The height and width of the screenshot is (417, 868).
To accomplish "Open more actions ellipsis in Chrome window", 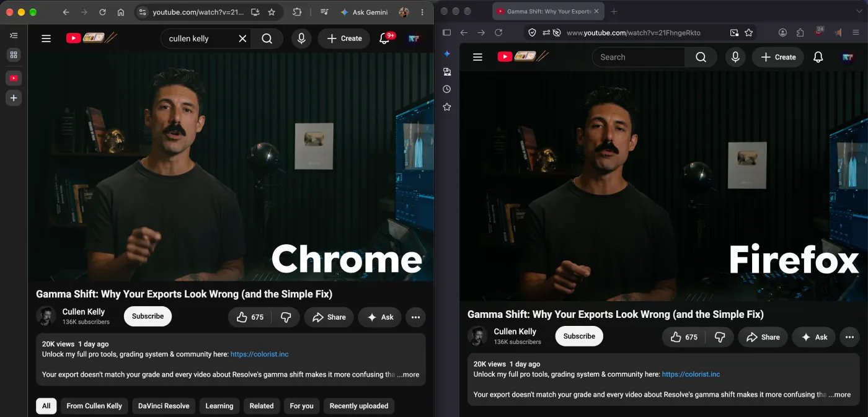I will pyautogui.click(x=415, y=317).
